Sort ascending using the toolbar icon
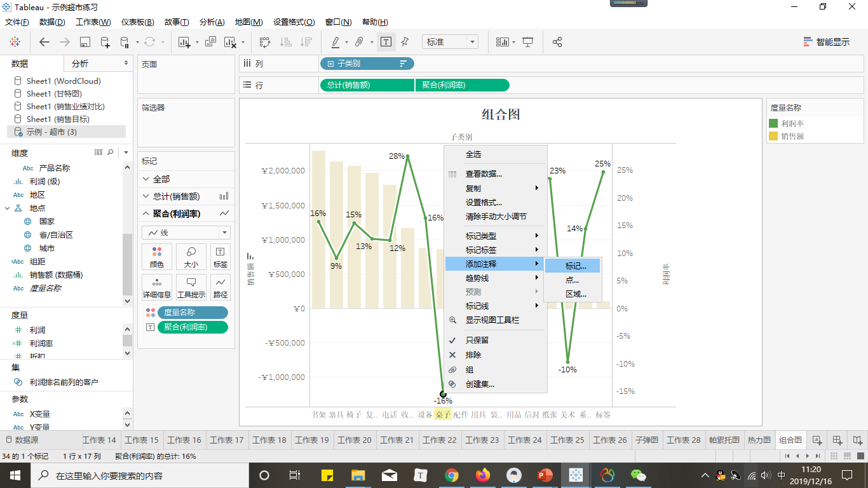 [286, 42]
